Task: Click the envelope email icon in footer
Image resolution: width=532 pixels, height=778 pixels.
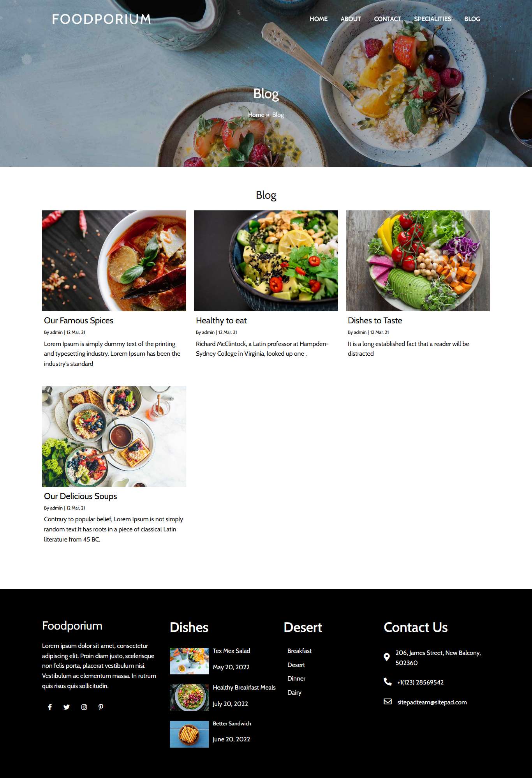Action: point(388,702)
